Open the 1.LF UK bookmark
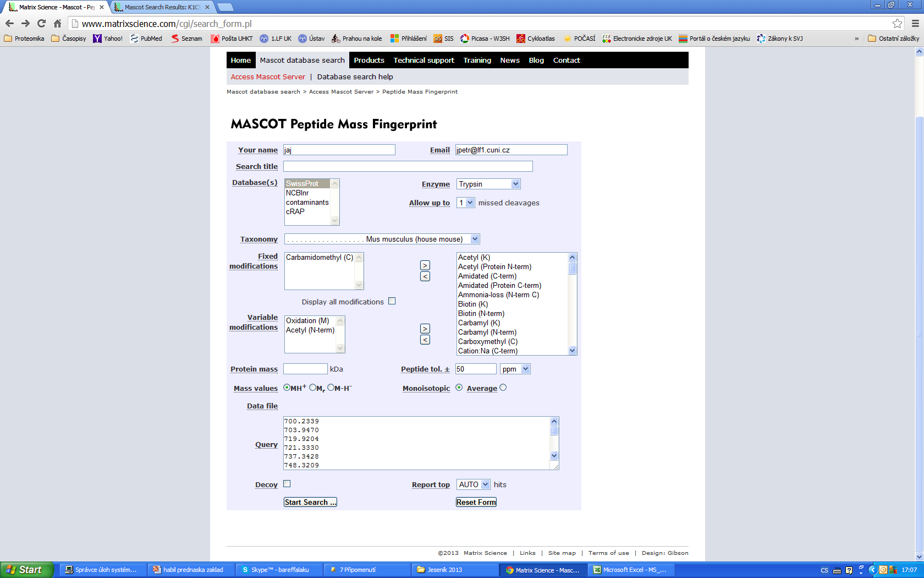The width and height of the screenshot is (924, 578). coord(276,39)
